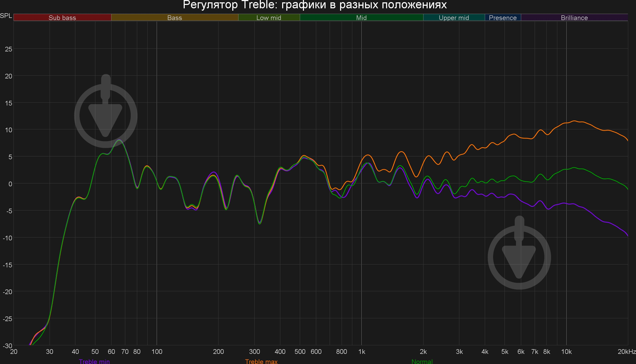Click the Treble max legend label

coord(261,361)
